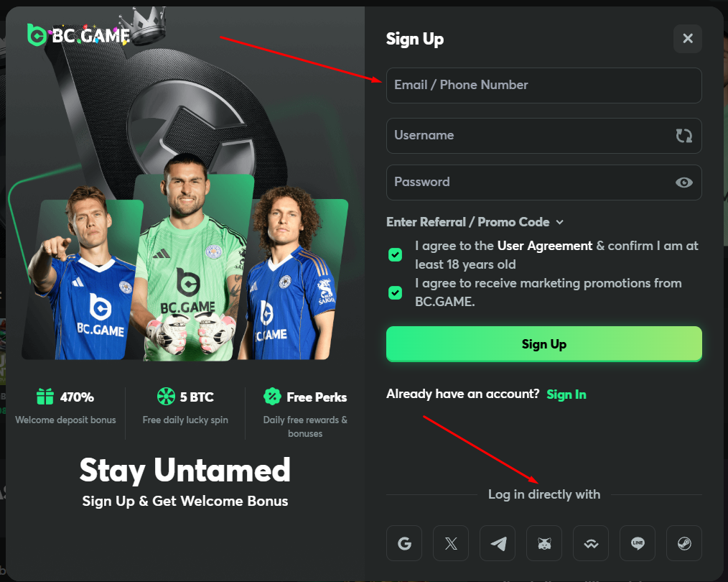Close the Sign Up dialog
The image size is (728, 582).
(687, 39)
